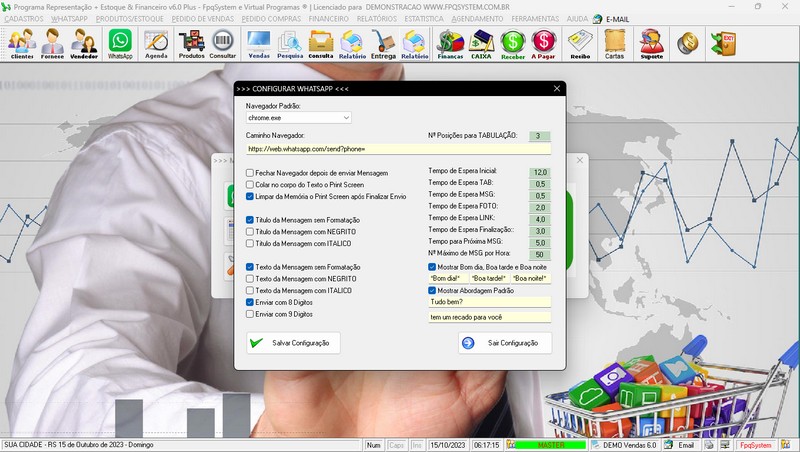This screenshot has height=452, width=800.
Task: Click the Exit door icon
Action: [723, 43]
